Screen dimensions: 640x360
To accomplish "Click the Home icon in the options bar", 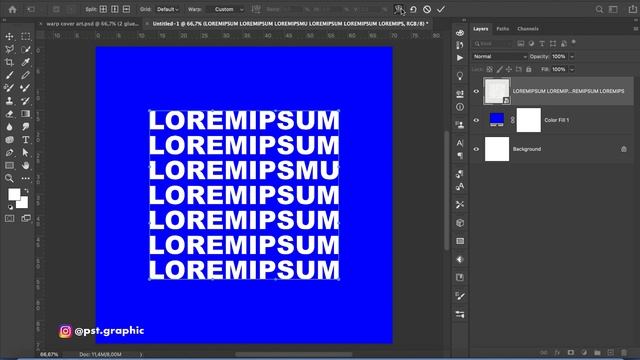I will click(12, 9).
